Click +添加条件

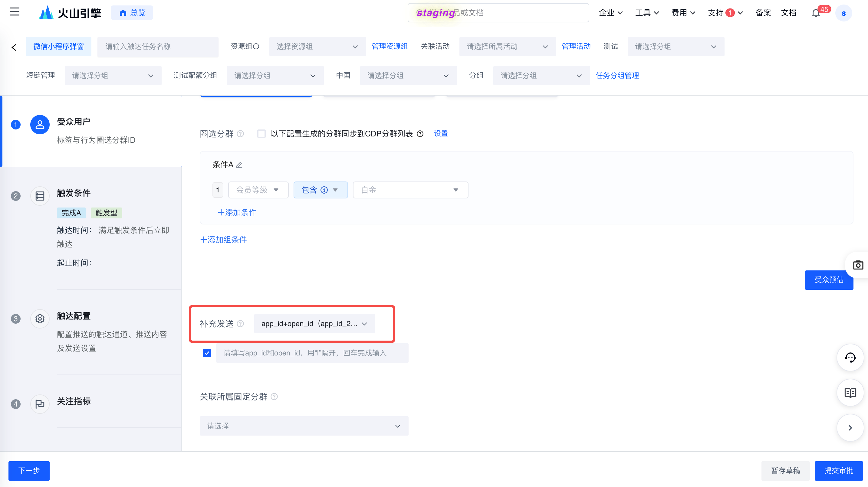coord(237,213)
